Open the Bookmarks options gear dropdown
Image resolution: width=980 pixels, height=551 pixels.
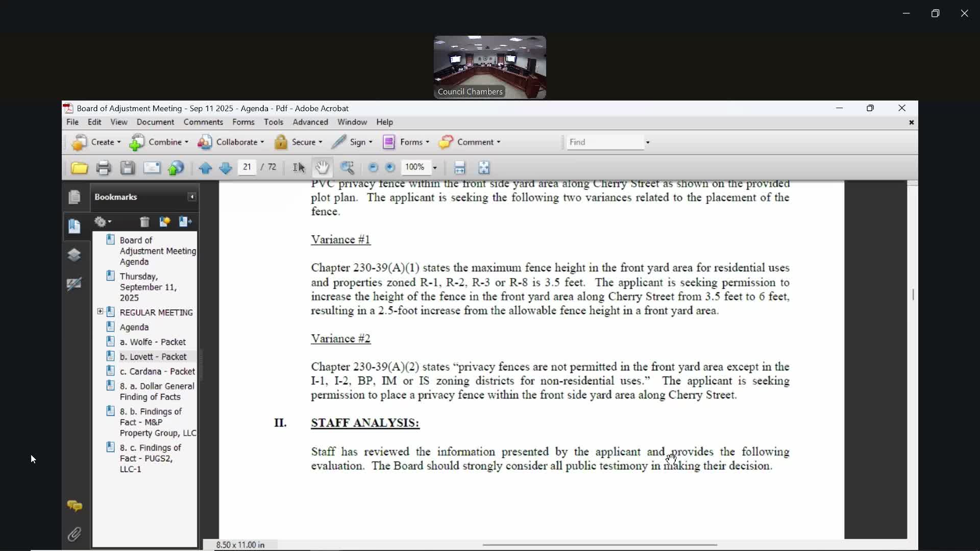(103, 222)
